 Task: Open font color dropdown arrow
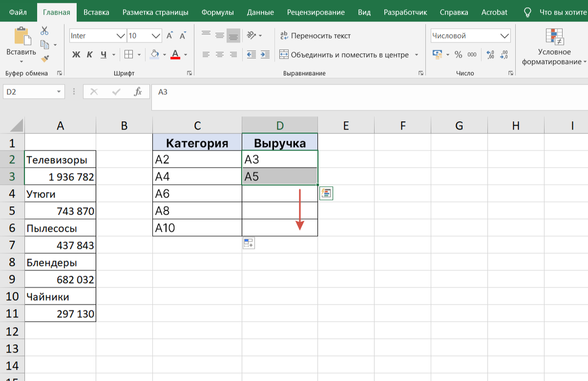187,55
